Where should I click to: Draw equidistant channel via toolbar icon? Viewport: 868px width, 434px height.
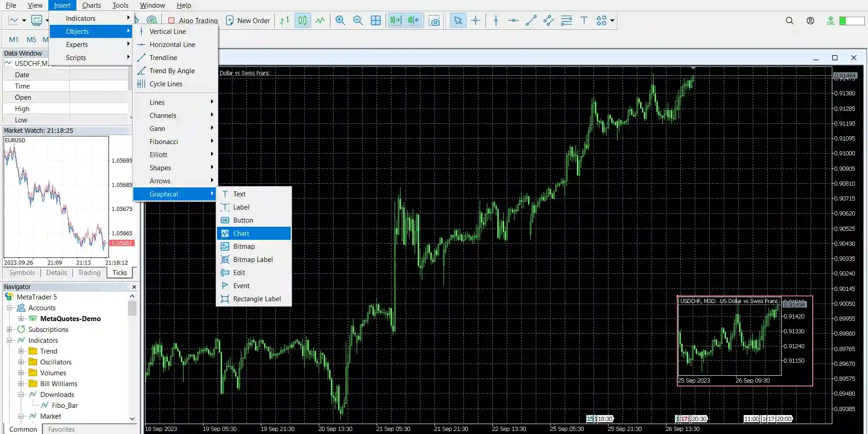click(549, 20)
